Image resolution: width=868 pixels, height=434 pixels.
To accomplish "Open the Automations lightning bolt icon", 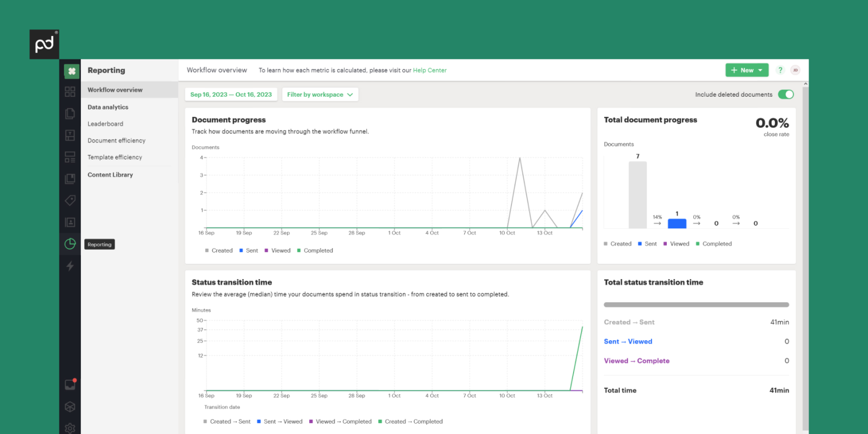I will [x=70, y=266].
